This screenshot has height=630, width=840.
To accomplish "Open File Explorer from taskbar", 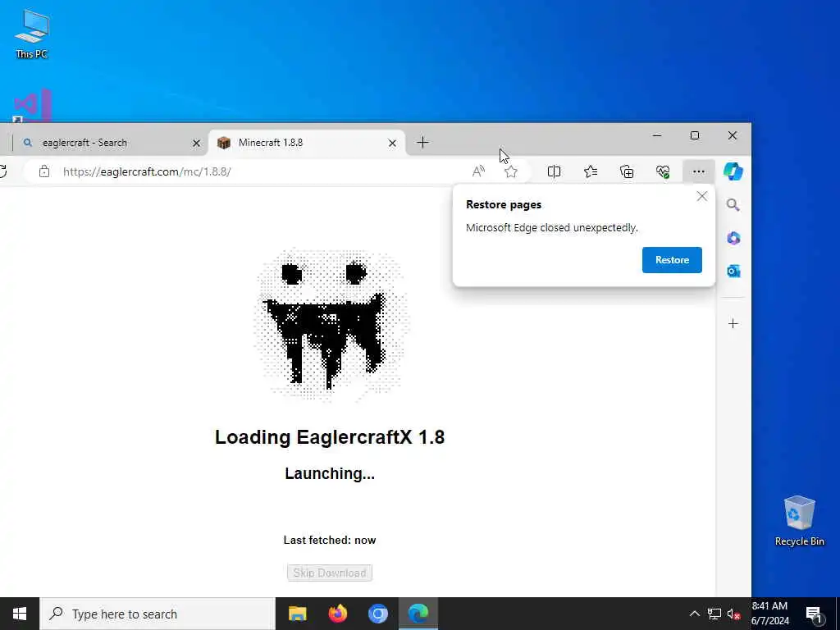I will click(297, 614).
